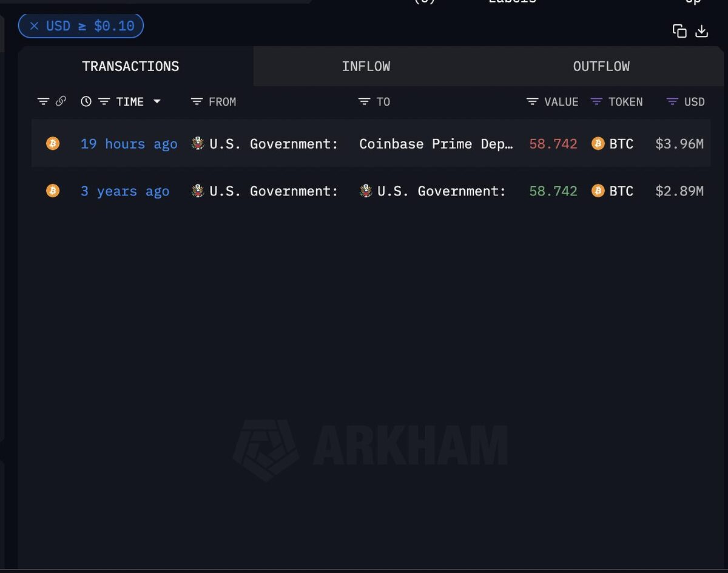
Task: Click the seal icon before the recipient in the 3 years ago row
Action: pos(366,191)
